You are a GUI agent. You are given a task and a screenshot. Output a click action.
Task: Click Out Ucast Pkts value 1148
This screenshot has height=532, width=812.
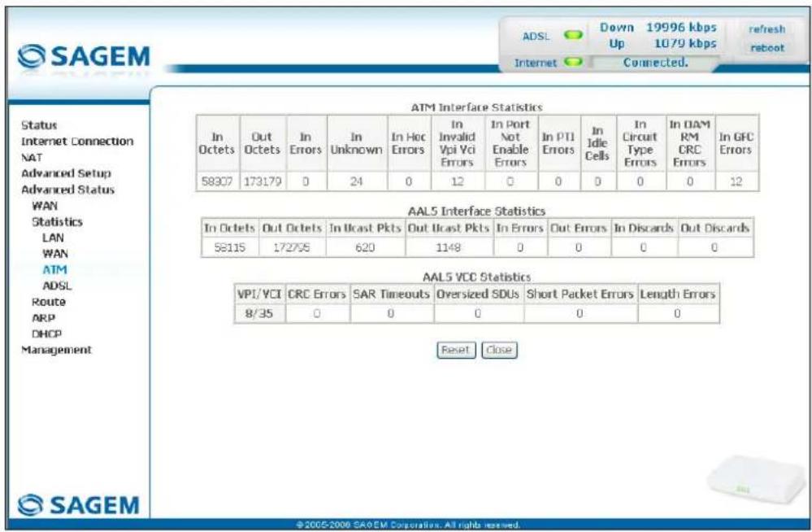pyautogui.click(x=449, y=248)
